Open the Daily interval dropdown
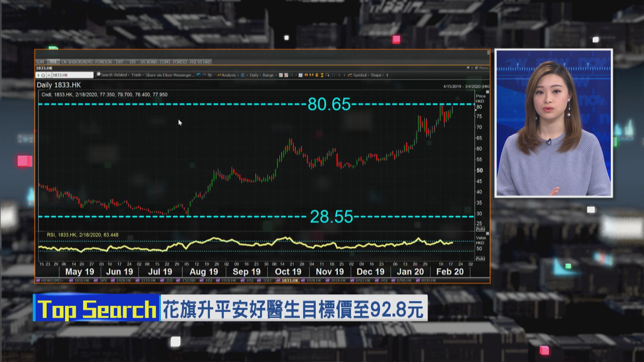The height and width of the screenshot is (362, 644). point(254,75)
